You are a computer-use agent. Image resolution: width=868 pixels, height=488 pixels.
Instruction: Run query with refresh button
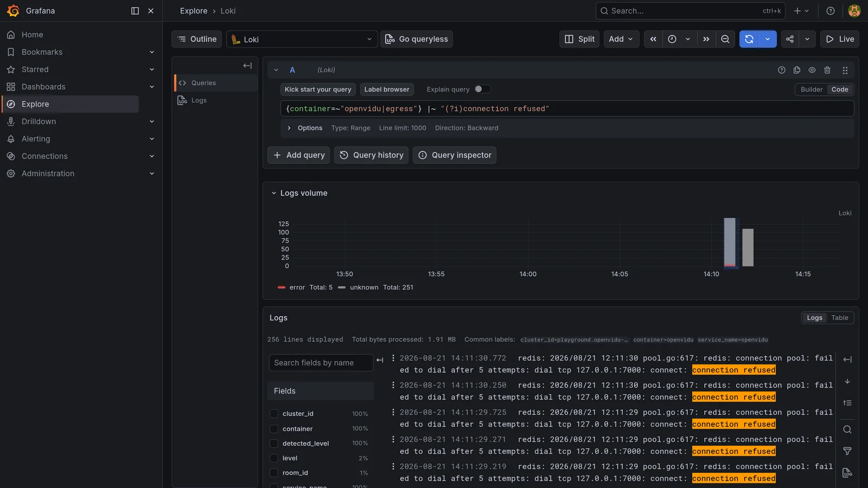click(x=749, y=39)
